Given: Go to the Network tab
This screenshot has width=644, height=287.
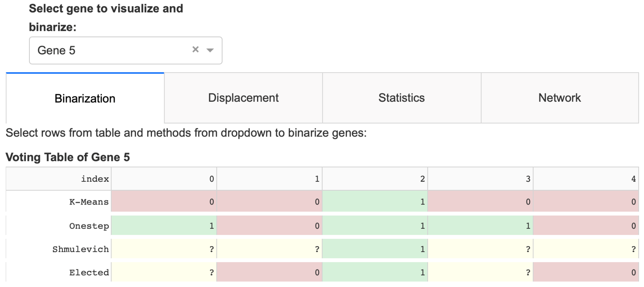Looking at the screenshot, I should [x=560, y=98].
